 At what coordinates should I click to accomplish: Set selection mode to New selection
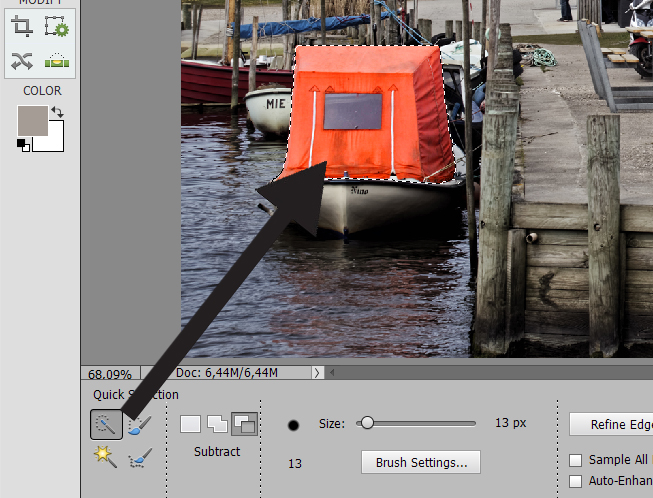[x=190, y=424]
